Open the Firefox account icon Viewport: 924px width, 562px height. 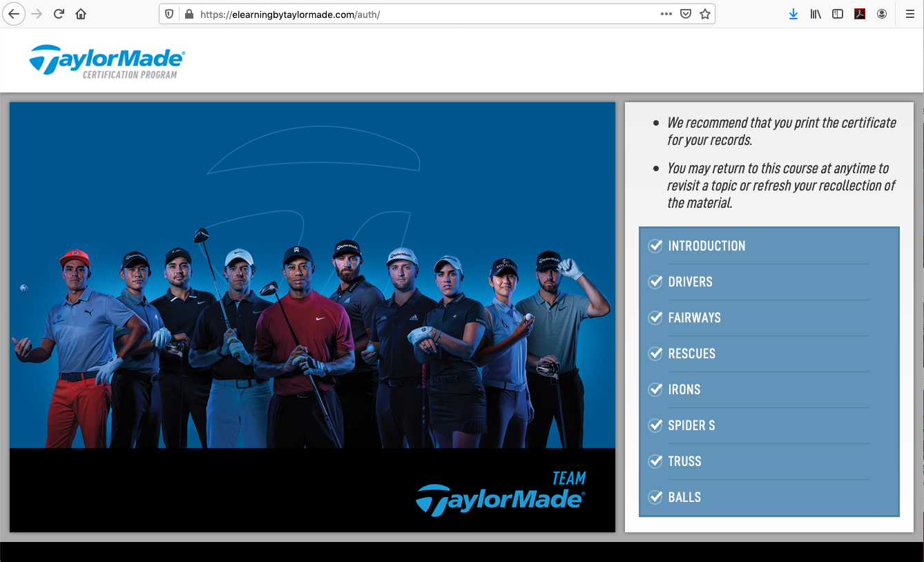882,14
